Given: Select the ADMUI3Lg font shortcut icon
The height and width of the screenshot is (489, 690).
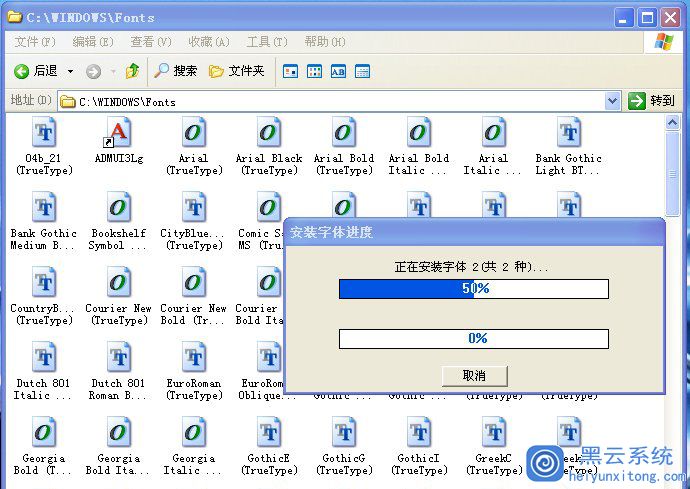Looking at the screenshot, I should pos(118,134).
